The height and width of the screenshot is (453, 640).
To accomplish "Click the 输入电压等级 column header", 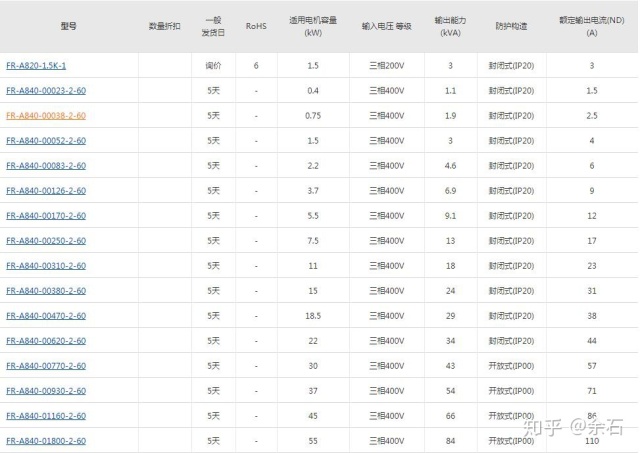I will point(387,26).
